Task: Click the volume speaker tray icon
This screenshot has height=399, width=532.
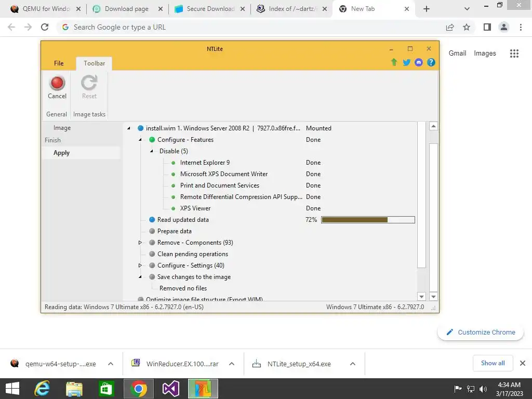Action: point(483,389)
